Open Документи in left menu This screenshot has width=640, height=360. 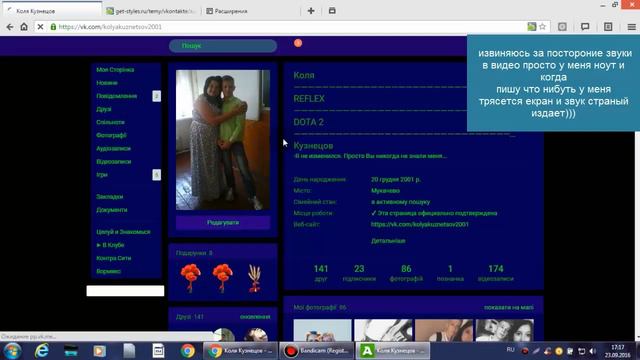click(112, 210)
